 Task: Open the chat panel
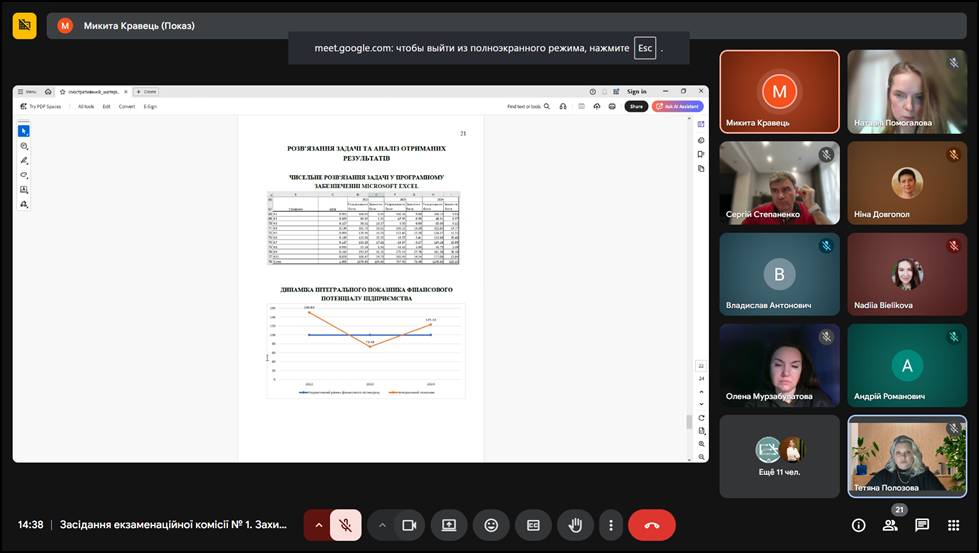(x=922, y=525)
